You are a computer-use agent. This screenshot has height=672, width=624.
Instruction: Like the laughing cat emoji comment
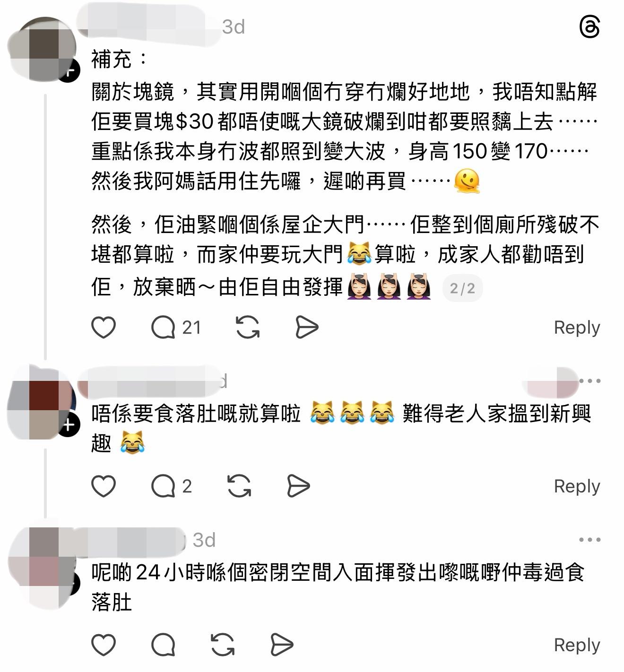pos(104,486)
